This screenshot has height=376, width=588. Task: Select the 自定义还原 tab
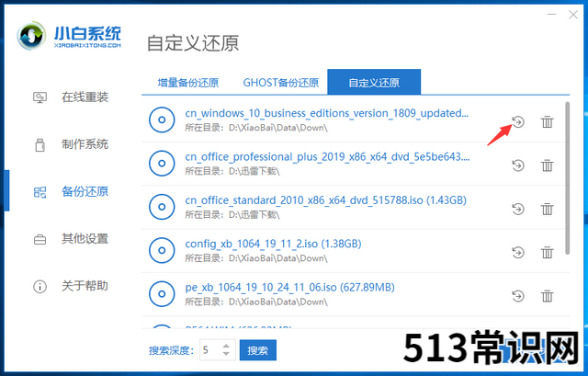[374, 82]
